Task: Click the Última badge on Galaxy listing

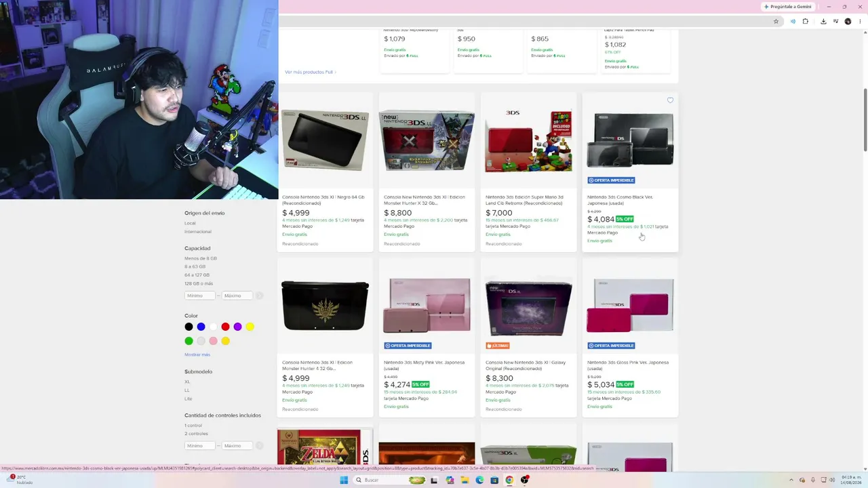Action: 497,346
